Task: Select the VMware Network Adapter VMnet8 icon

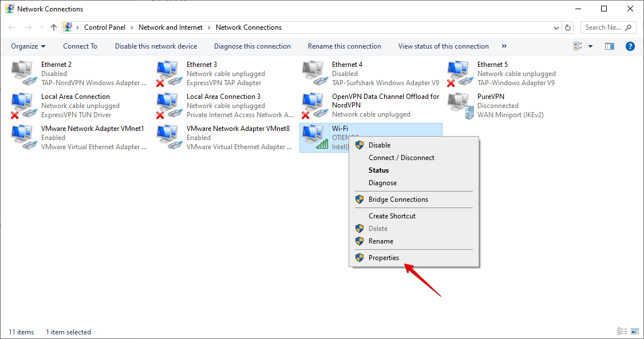Action: pyautogui.click(x=169, y=137)
